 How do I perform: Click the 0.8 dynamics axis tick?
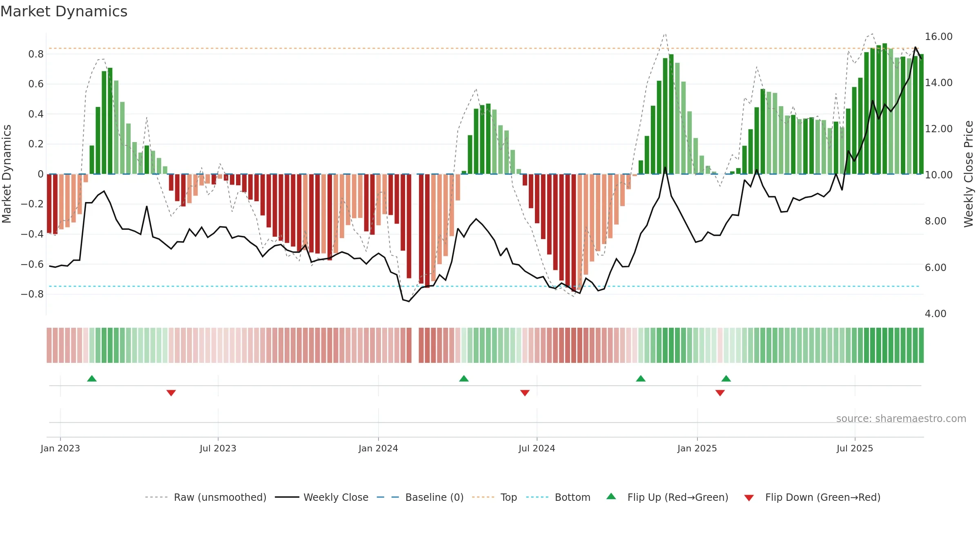36,54
